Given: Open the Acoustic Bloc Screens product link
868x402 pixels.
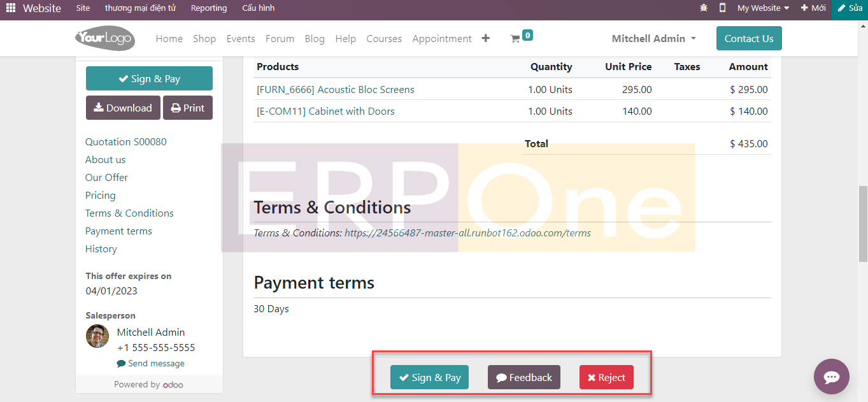Looking at the screenshot, I should pos(335,90).
